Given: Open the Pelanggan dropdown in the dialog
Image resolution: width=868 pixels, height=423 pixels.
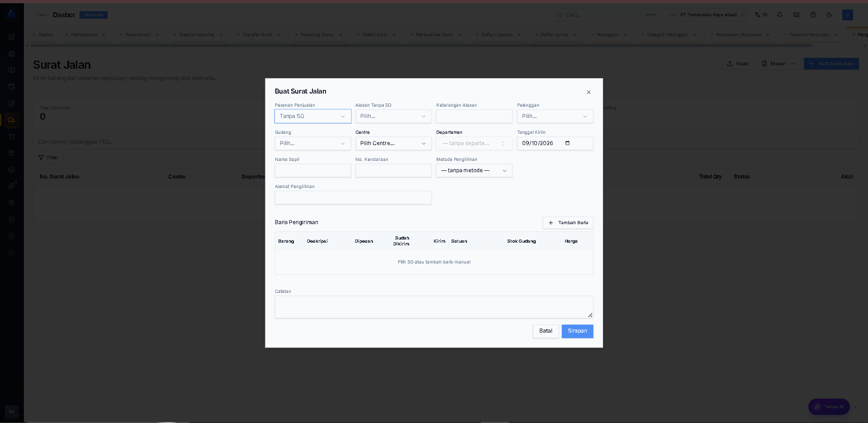Looking at the screenshot, I should coord(555,116).
